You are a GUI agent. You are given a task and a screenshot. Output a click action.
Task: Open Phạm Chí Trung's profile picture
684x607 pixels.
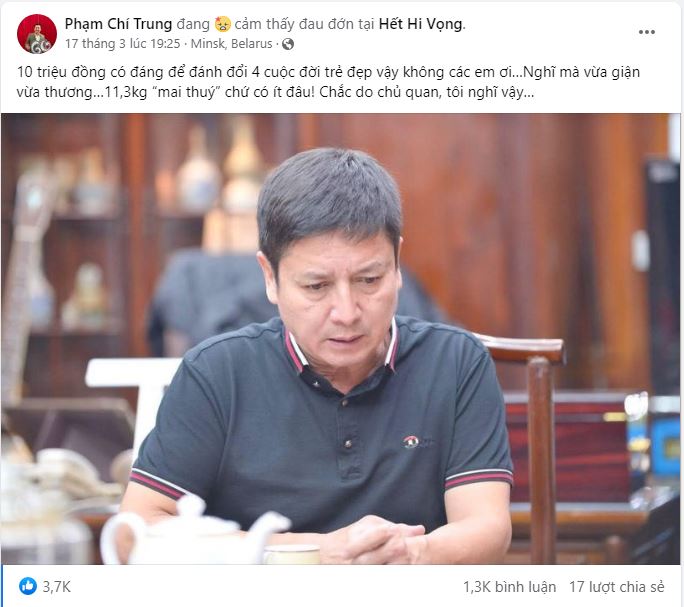(37, 34)
